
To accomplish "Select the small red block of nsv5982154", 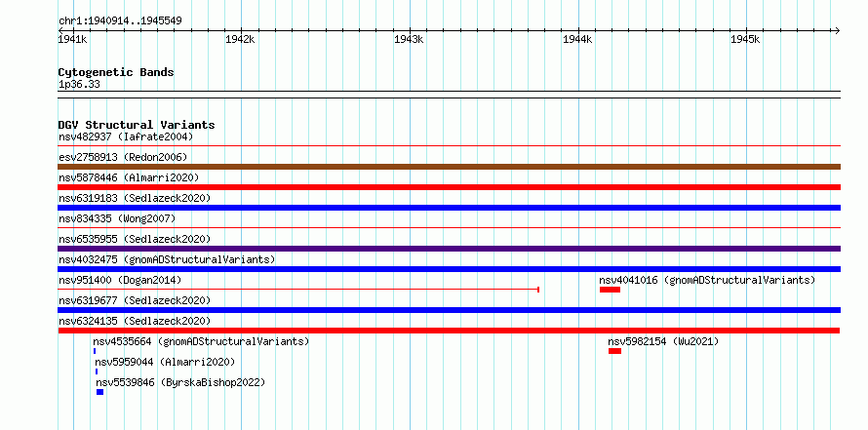I will pyautogui.click(x=614, y=351).
